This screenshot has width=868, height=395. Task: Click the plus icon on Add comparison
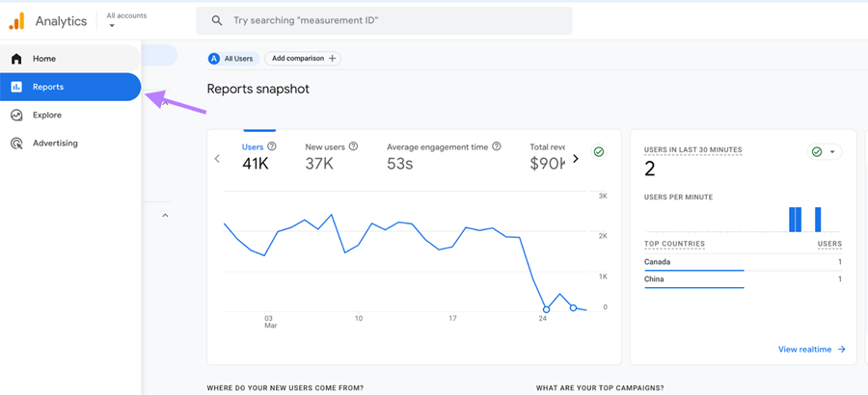click(332, 59)
